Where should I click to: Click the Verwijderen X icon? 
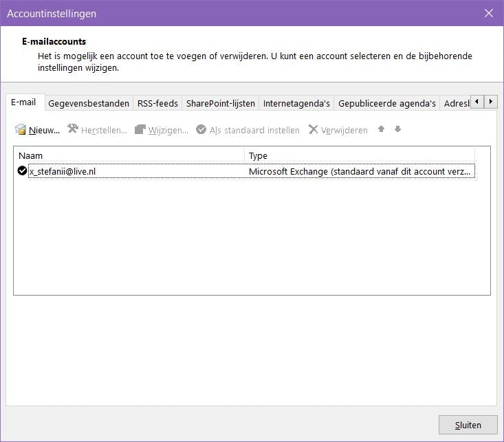click(313, 129)
